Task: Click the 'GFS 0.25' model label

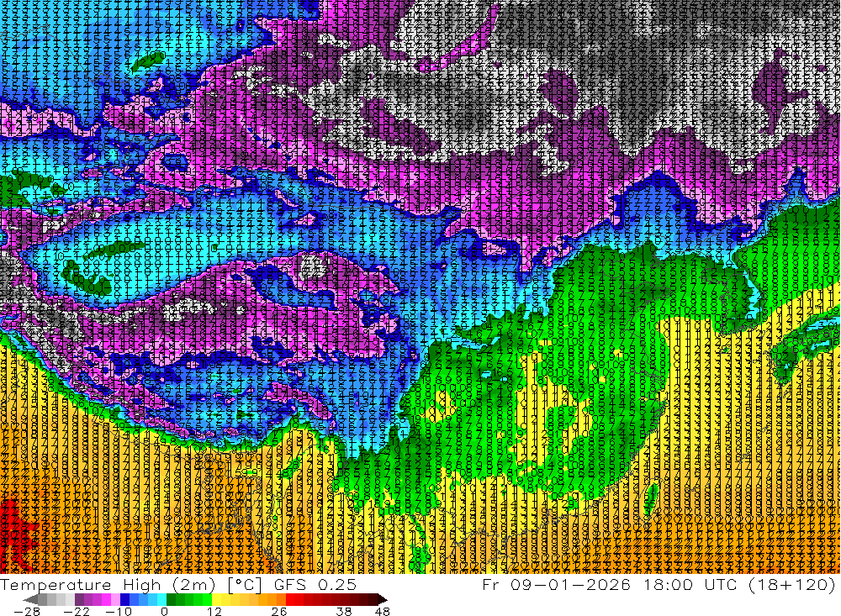Action: click(315, 584)
